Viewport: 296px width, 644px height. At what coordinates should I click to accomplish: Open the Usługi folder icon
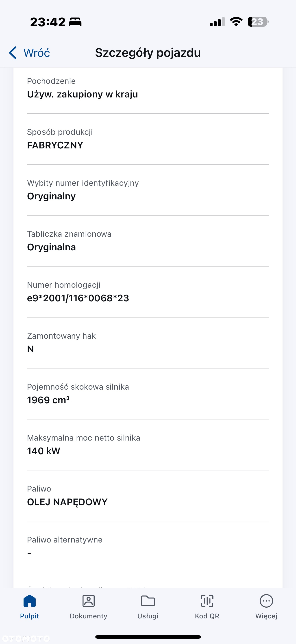tap(148, 601)
